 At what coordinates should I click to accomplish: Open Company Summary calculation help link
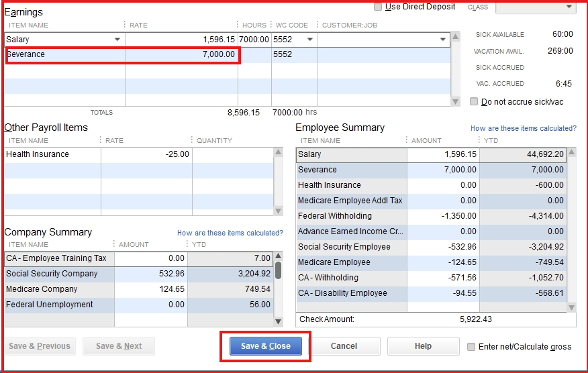230,233
